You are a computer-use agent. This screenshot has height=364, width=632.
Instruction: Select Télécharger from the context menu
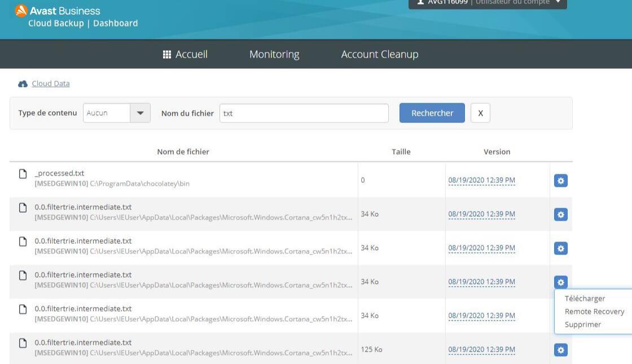(x=585, y=299)
